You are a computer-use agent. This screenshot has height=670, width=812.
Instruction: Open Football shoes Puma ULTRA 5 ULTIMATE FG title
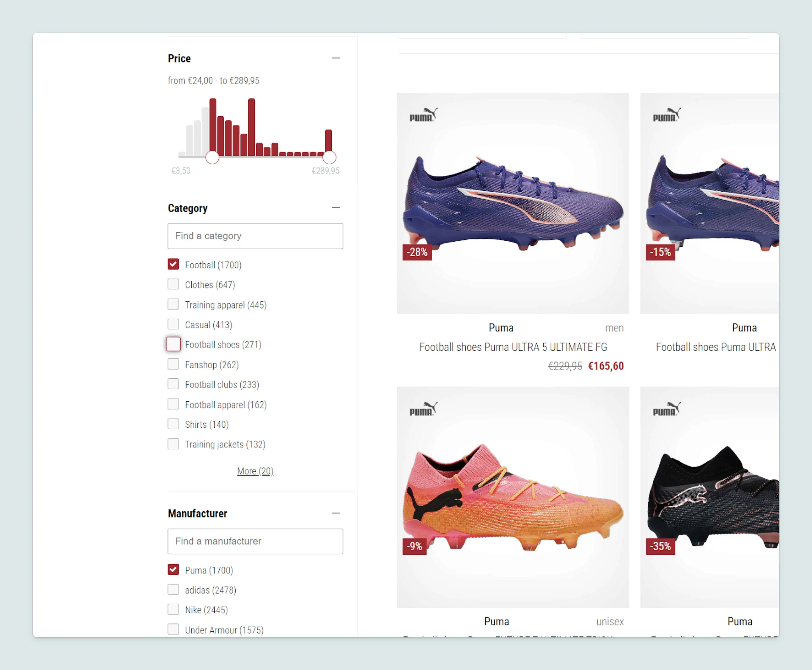pos(513,347)
